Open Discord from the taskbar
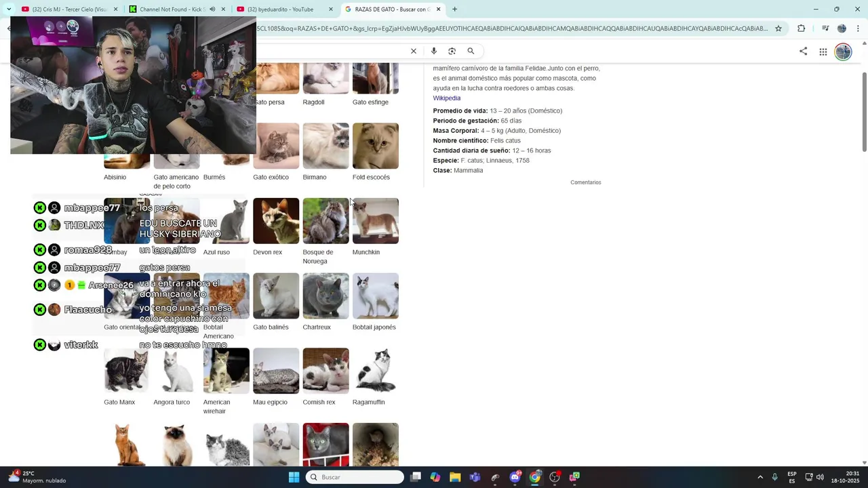Viewport: 868px width, 488px height. pyautogui.click(x=515, y=477)
